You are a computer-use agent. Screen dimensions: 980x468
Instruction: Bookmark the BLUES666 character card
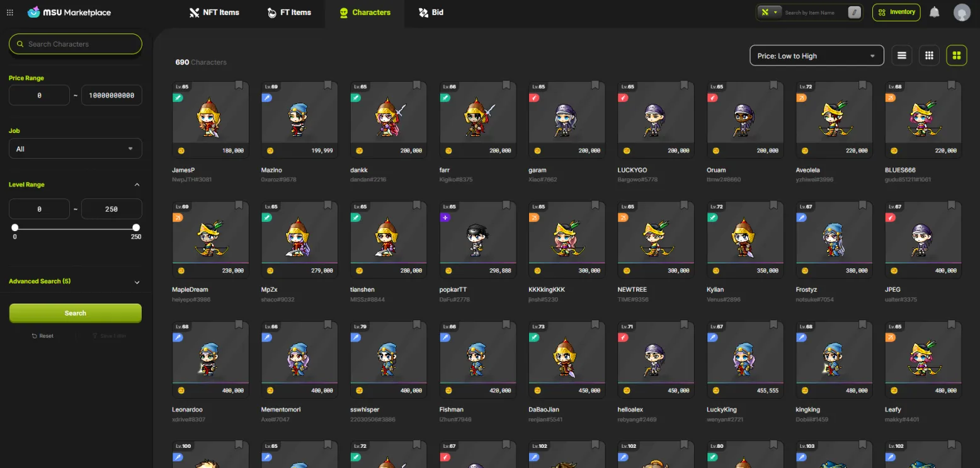pos(952,85)
